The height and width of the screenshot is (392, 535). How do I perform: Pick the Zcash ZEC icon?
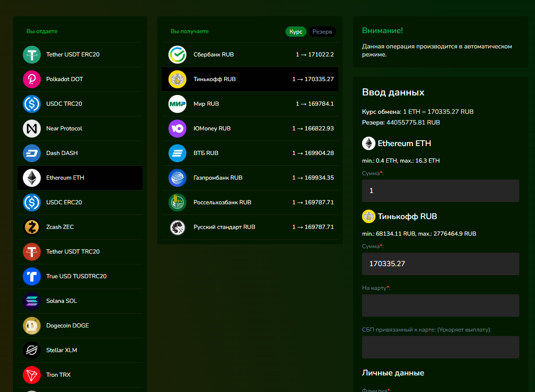(32, 227)
